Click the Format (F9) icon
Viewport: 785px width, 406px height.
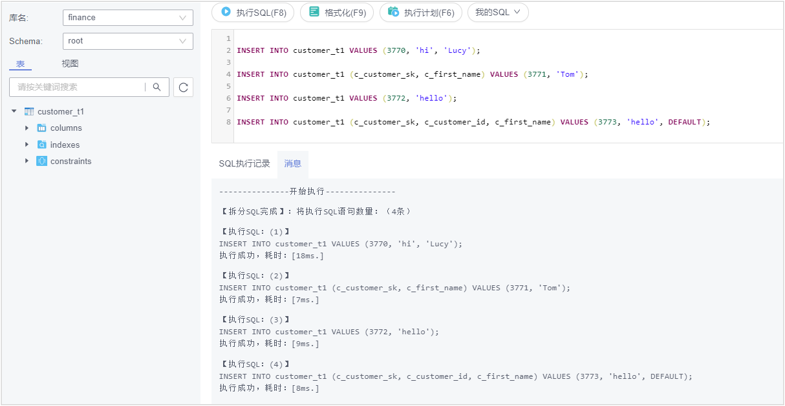click(314, 12)
